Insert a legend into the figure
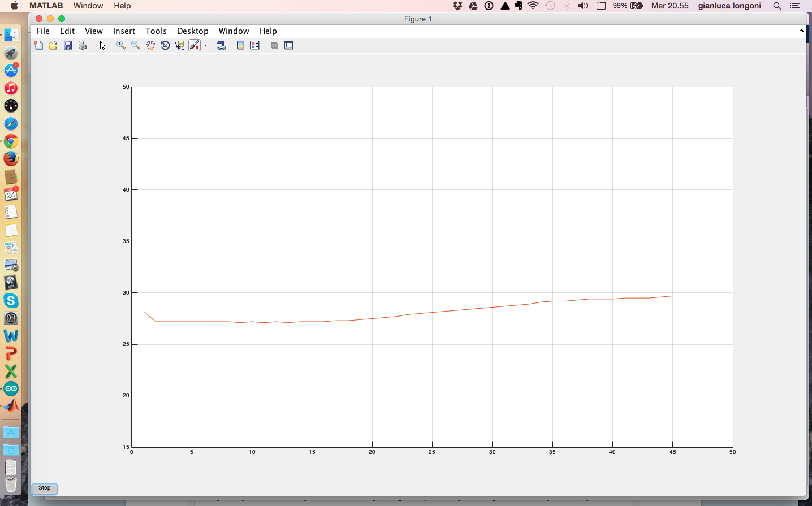812x506 pixels. [254, 45]
